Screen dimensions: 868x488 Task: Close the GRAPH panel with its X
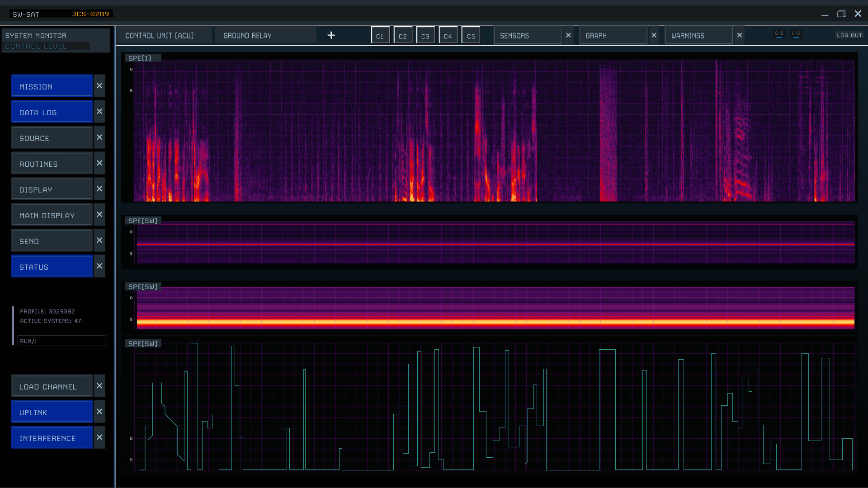(x=654, y=35)
